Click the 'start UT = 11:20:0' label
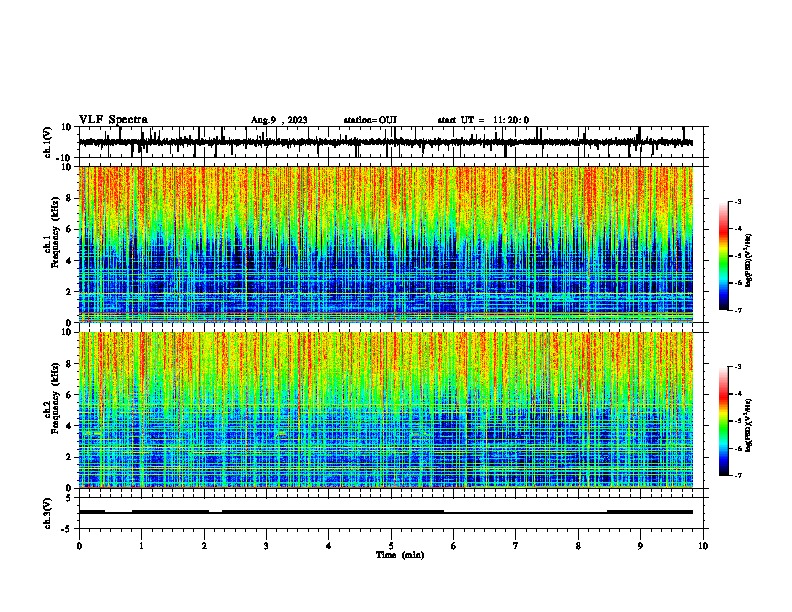Image resolution: width=792 pixels, height=612 pixels. coord(483,120)
